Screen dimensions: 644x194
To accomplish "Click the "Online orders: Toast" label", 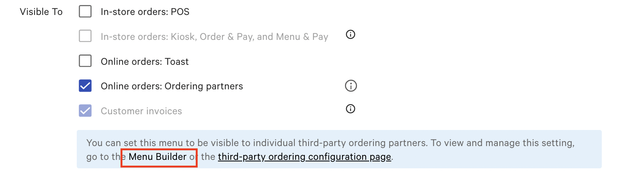I will pyautogui.click(x=145, y=62).
